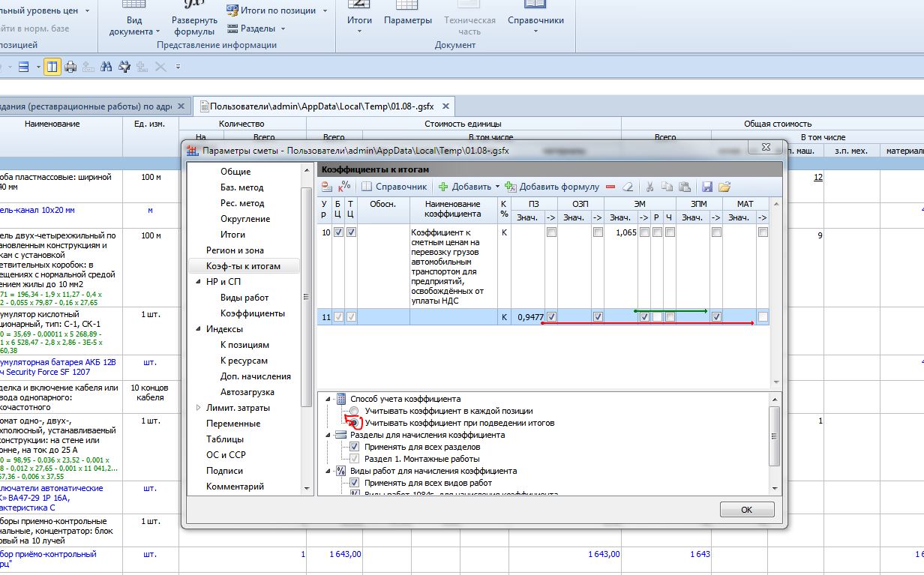Screen dimensions: 924x575
Task: Uncheck 'Применять для всех видов работ' checkbox
Action: [355, 484]
